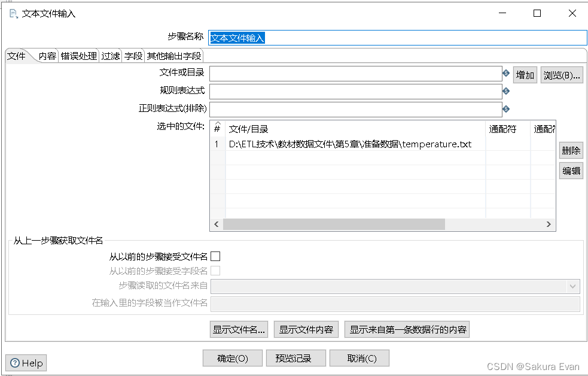
Task: Click the 文件或目录 input field
Action: click(356, 74)
